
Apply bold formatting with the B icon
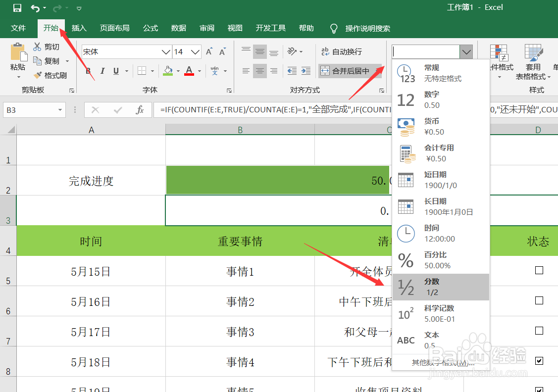88,70
